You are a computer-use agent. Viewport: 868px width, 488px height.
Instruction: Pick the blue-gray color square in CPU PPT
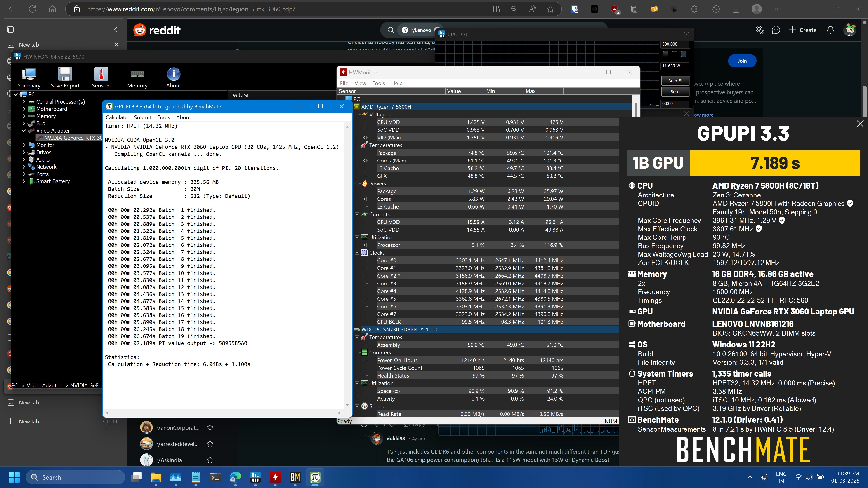[x=684, y=54]
